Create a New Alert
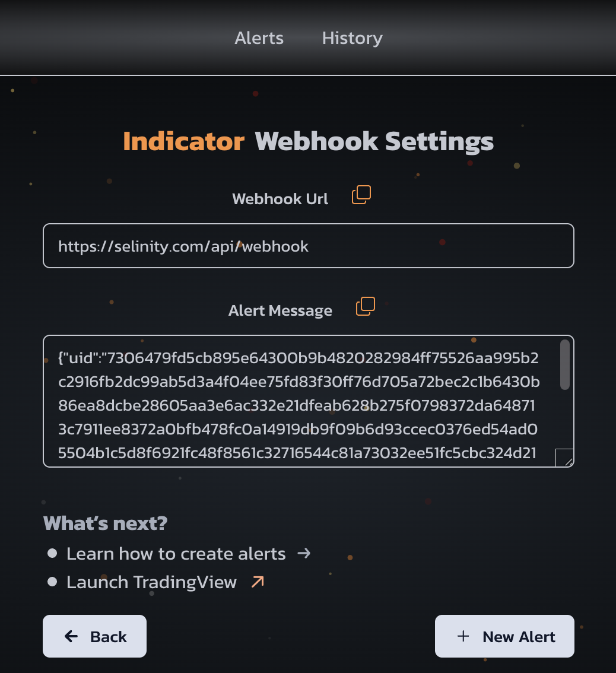This screenshot has height=673, width=616. click(x=504, y=636)
